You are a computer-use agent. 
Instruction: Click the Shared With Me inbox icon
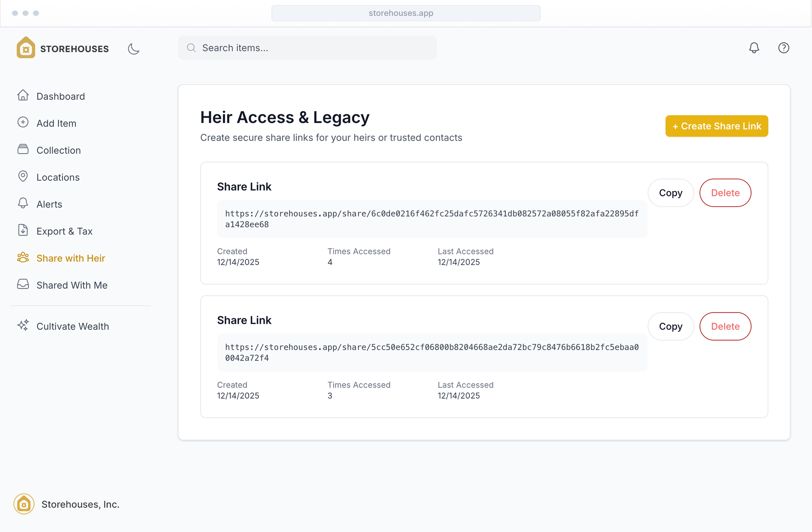(23, 284)
